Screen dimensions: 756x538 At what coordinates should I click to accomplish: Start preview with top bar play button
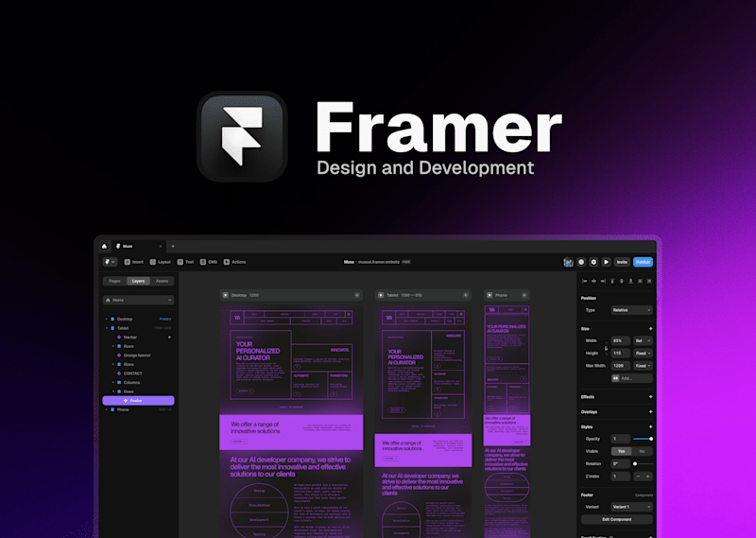[607, 262]
